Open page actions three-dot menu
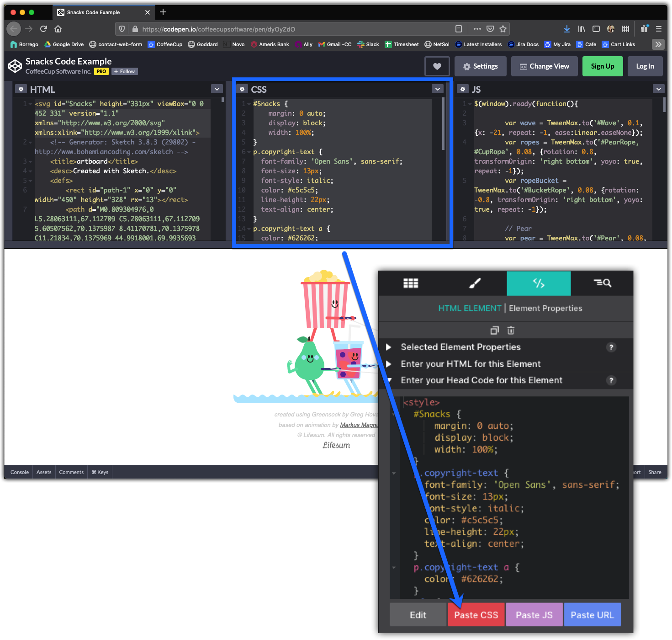672x640 pixels. [477, 29]
